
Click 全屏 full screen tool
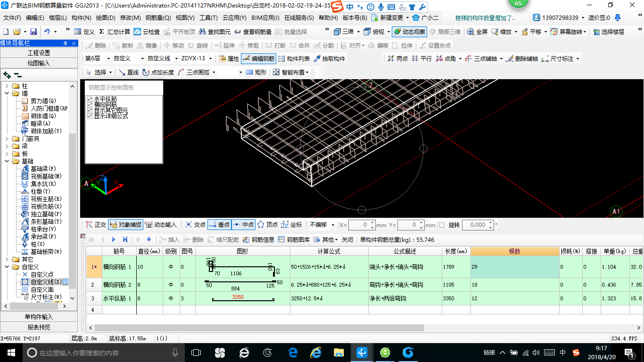(x=477, y=32)
